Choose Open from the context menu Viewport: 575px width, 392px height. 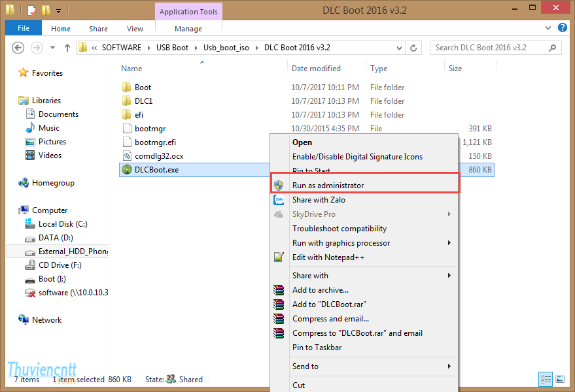[x=364, y=142]
